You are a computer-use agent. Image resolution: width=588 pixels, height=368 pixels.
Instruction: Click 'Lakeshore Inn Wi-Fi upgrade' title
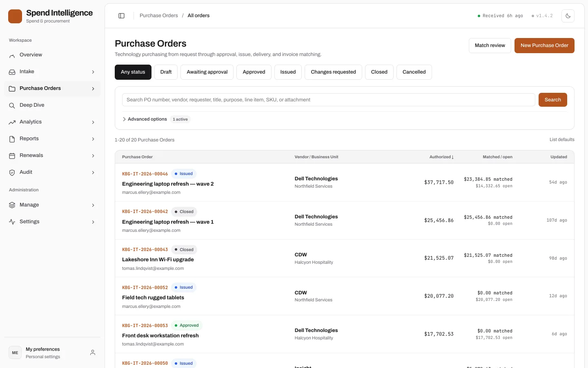coord(158,260)
